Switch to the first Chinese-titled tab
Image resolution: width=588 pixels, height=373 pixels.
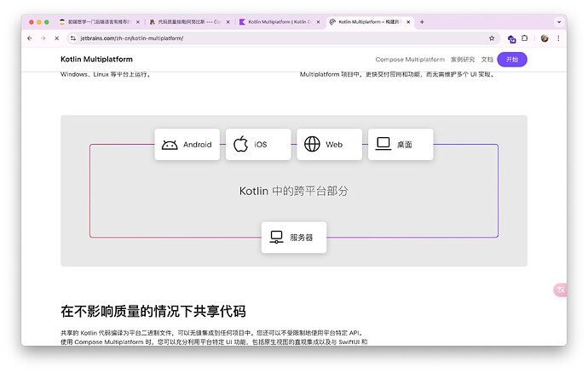pyautogui.click(x=100, y=22)
